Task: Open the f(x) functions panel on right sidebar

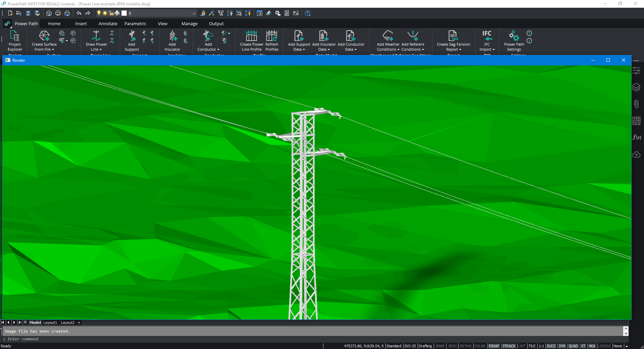Action: [636, 138]
